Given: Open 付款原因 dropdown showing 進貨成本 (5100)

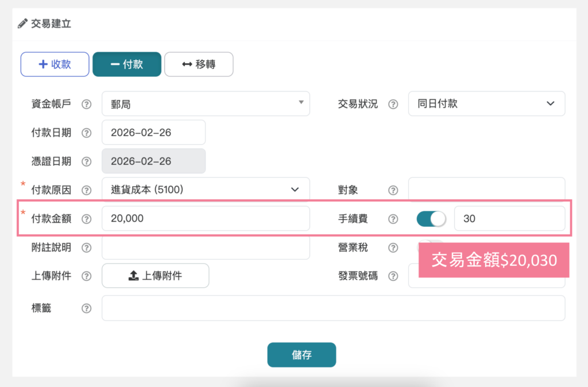Looking at the screenshot, I should click(x=206, y=189).
